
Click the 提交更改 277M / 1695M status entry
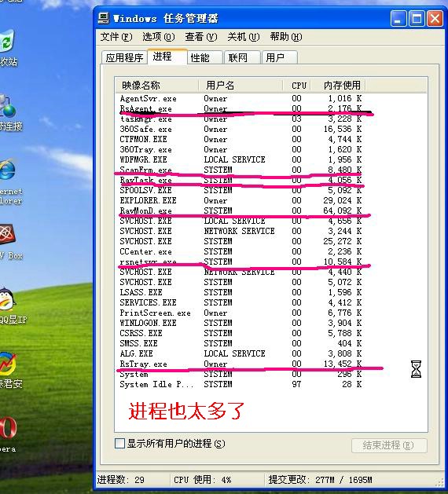pyautogui.click(x=321, y=480)
